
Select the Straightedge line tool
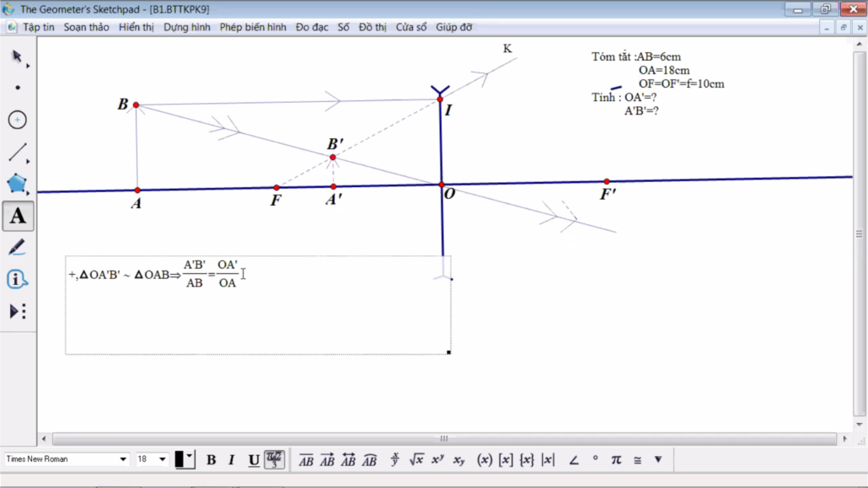pos(17,153)
